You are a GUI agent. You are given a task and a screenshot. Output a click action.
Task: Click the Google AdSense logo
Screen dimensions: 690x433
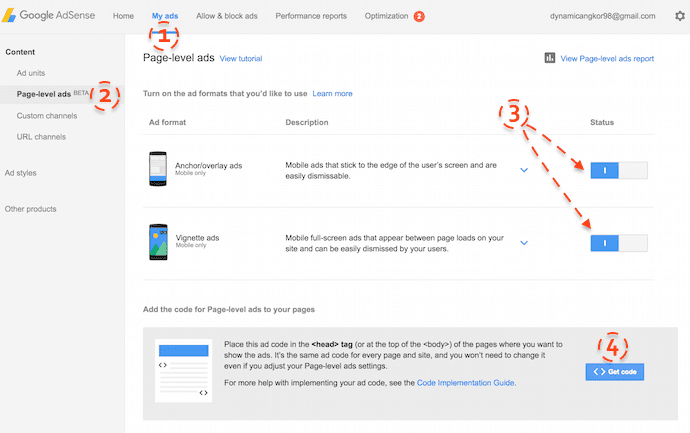[48, 15]
